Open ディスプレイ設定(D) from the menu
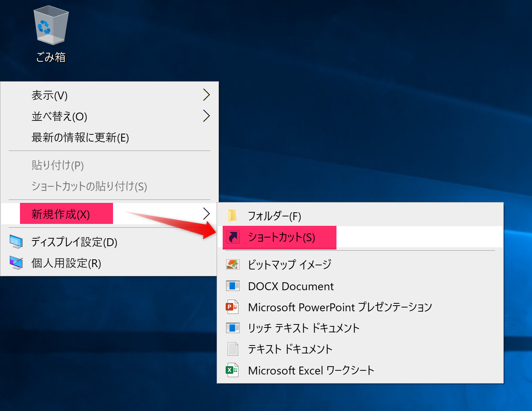 pyautogui.click(x=74, y=242)
